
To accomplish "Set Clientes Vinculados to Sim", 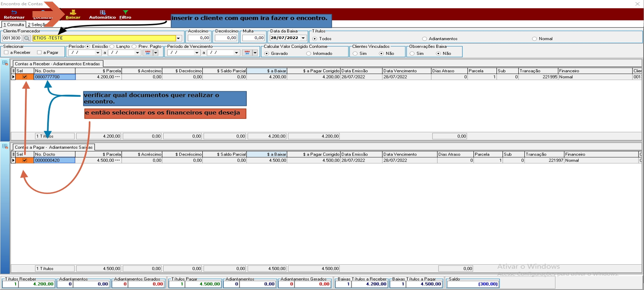I will (355, 53).
